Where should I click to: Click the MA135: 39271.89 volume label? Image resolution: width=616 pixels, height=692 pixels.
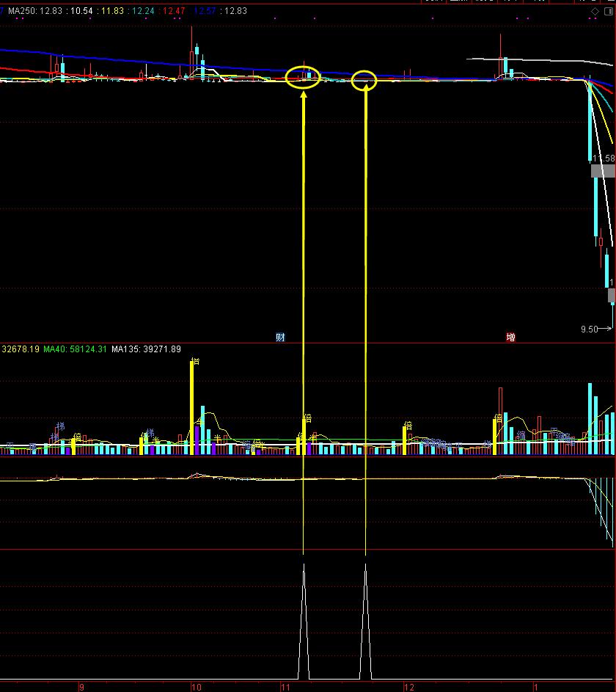tap(146, 349)
